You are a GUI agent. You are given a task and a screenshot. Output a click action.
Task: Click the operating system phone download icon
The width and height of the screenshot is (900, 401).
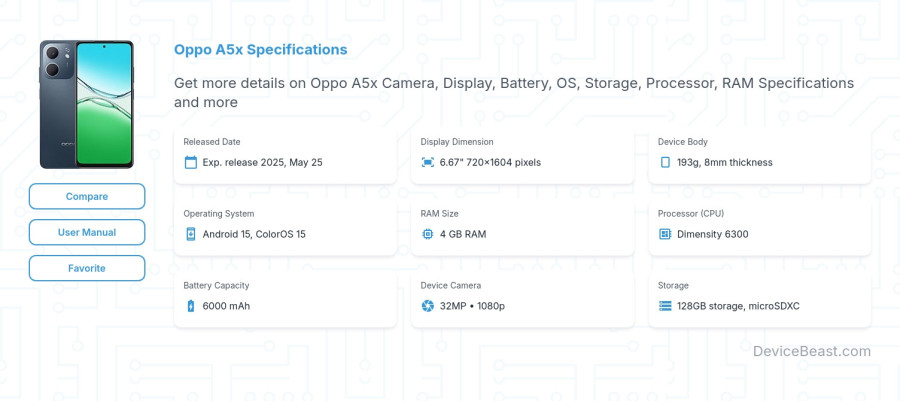(x=191, y=234)
